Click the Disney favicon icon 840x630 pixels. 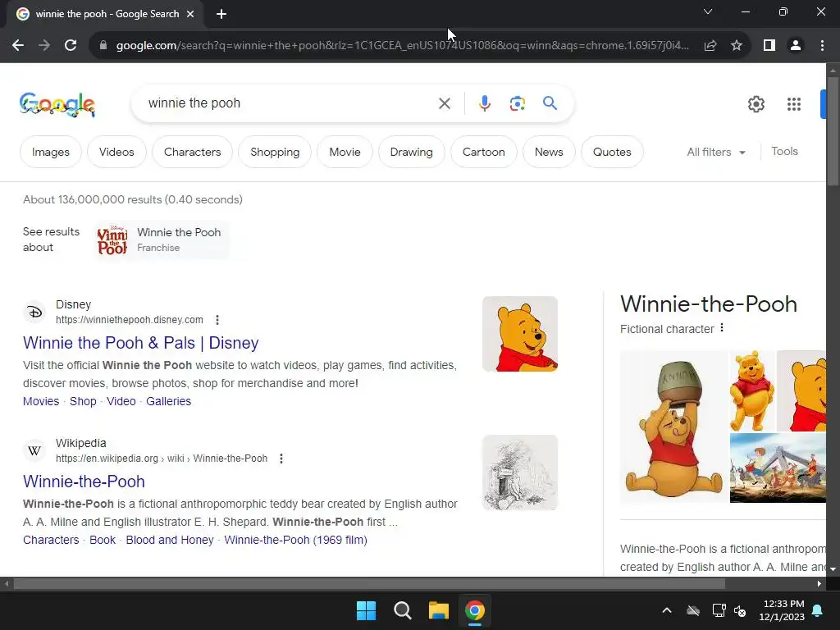(34, 312)
